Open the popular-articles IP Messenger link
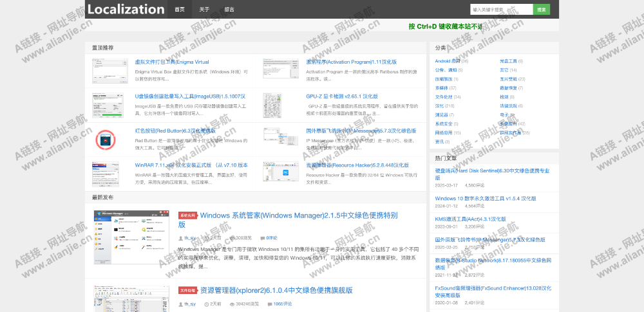This screenshot has height=312, width=644. pos(490,239)
